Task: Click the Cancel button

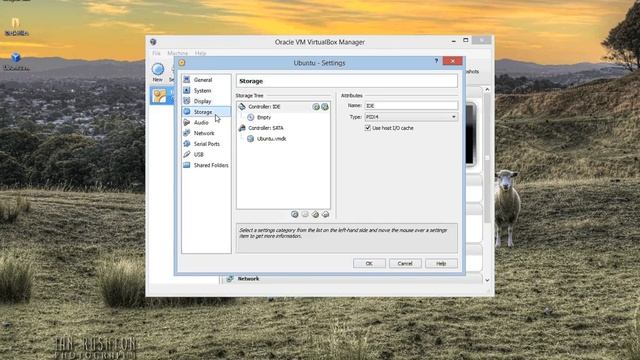Action: (x=405, y=263)
